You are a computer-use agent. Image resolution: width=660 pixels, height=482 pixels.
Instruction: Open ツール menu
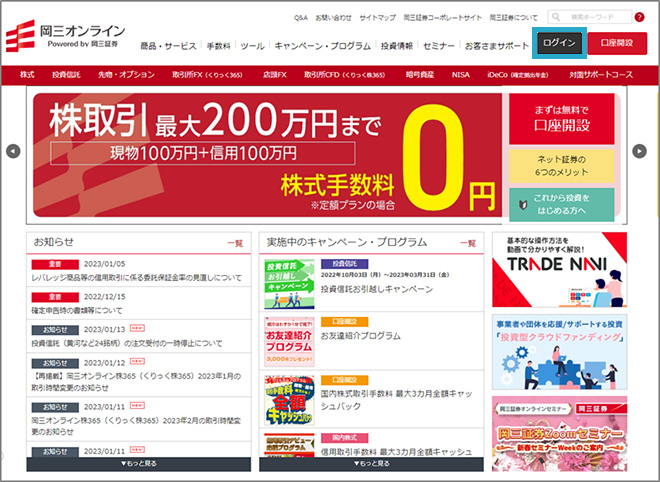(x=253, y=46)
